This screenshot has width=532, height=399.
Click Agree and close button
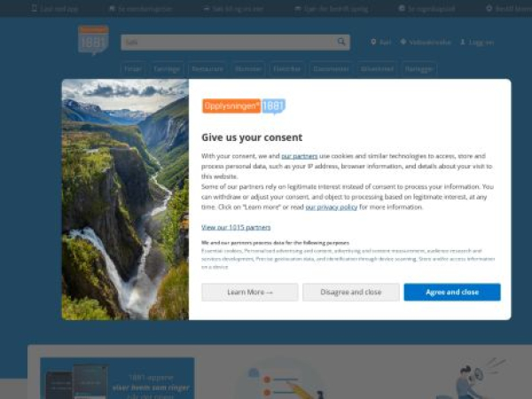pos(452,292)
